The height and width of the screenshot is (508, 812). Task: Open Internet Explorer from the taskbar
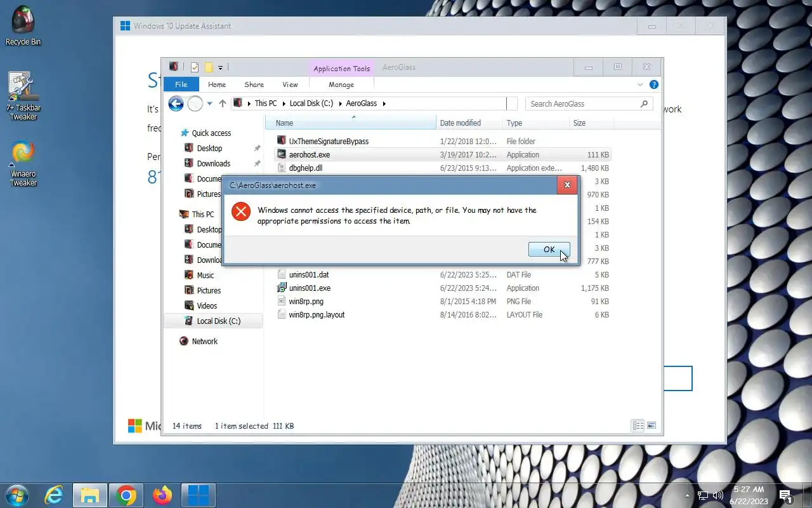[x=54, y=495]
